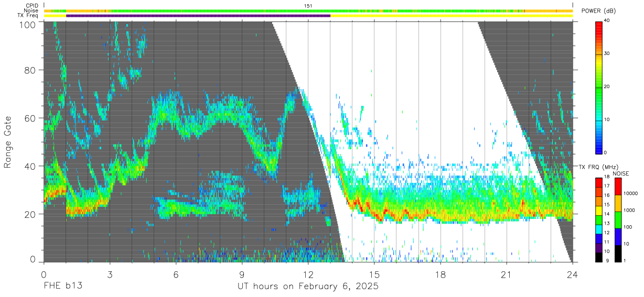The height and width of the screenshot is (297, 644).
Task: Click the purple segment of TX Freq bar
Action: 198,16
